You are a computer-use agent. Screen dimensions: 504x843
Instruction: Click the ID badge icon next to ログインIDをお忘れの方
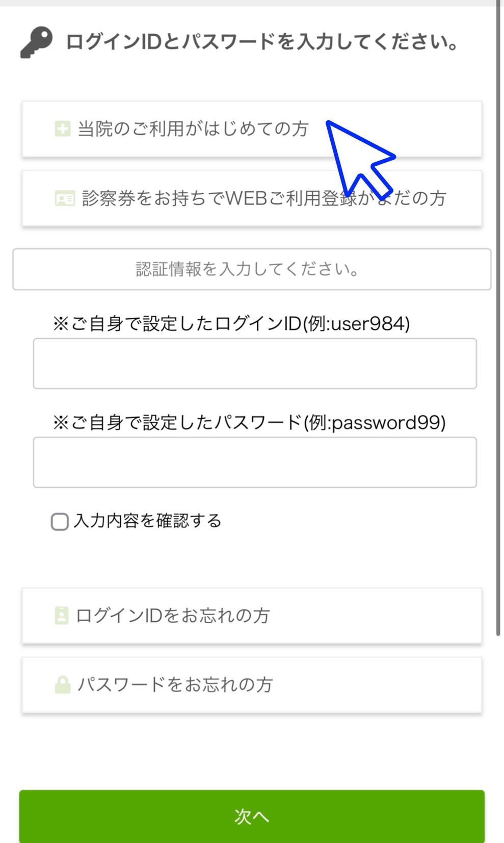coord(62,616)
